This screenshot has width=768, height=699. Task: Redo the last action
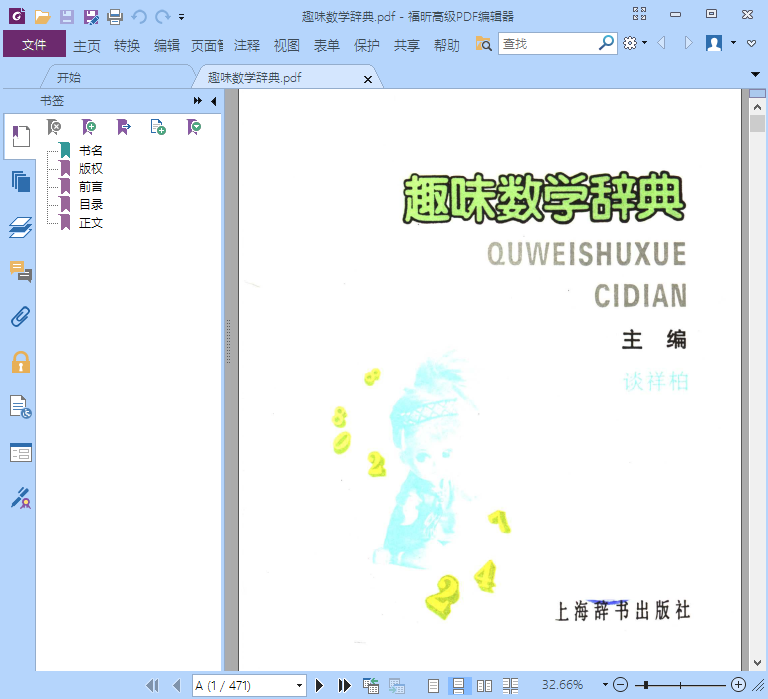pyautogui.click(x=163, y=17)
